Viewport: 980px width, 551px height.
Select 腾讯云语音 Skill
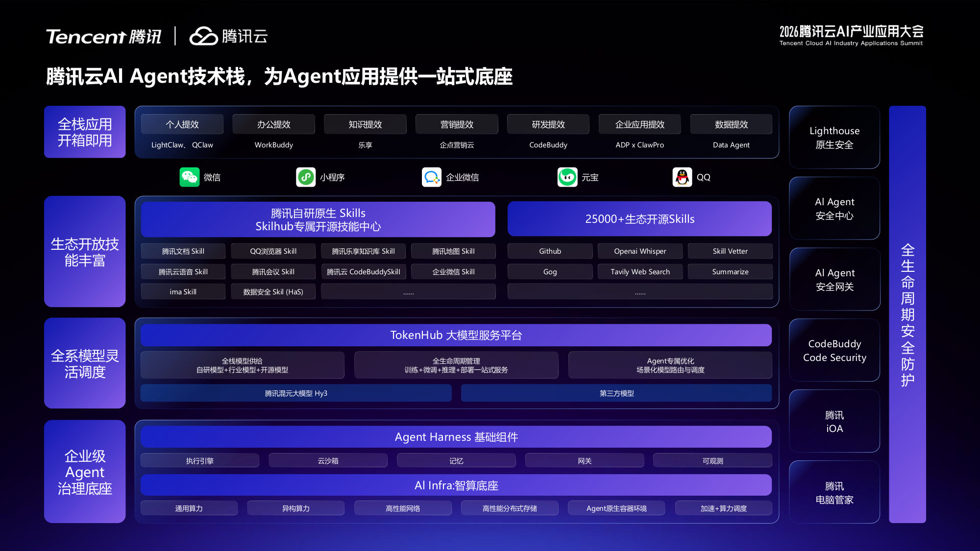pos(183,272)
